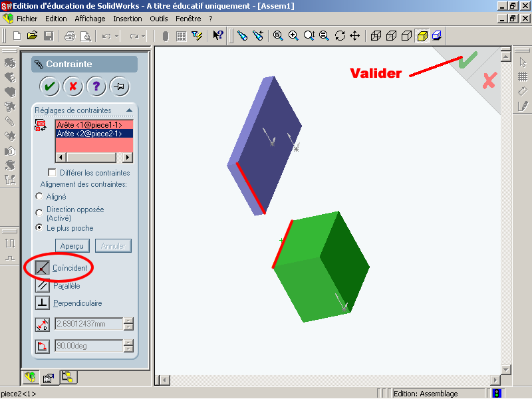Screen dimensions: 532x399
Task: Open the Redo history dropdown arrow
Action: coord(144,36)
